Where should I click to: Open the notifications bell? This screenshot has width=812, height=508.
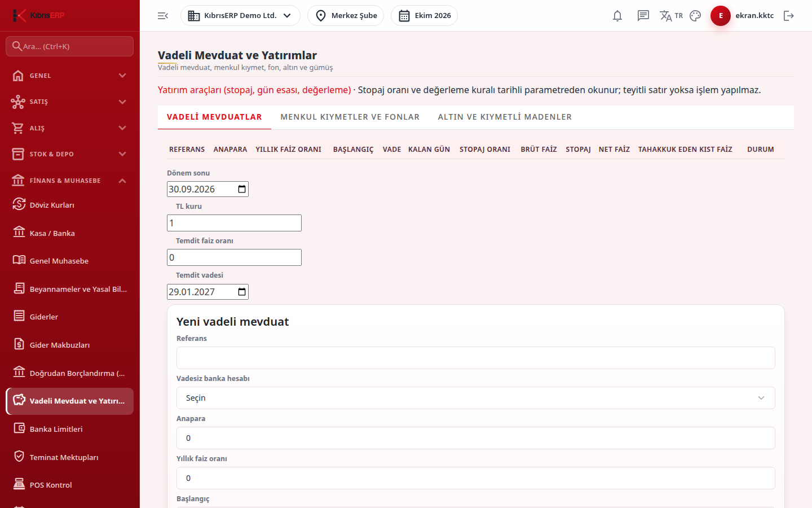(617, 16)
